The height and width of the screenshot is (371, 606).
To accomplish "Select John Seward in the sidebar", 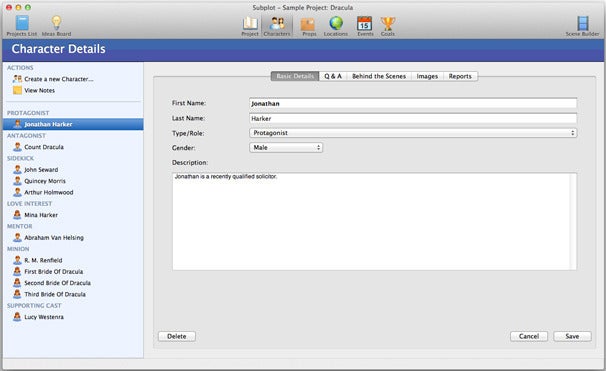I will click(x=41, y=170).
